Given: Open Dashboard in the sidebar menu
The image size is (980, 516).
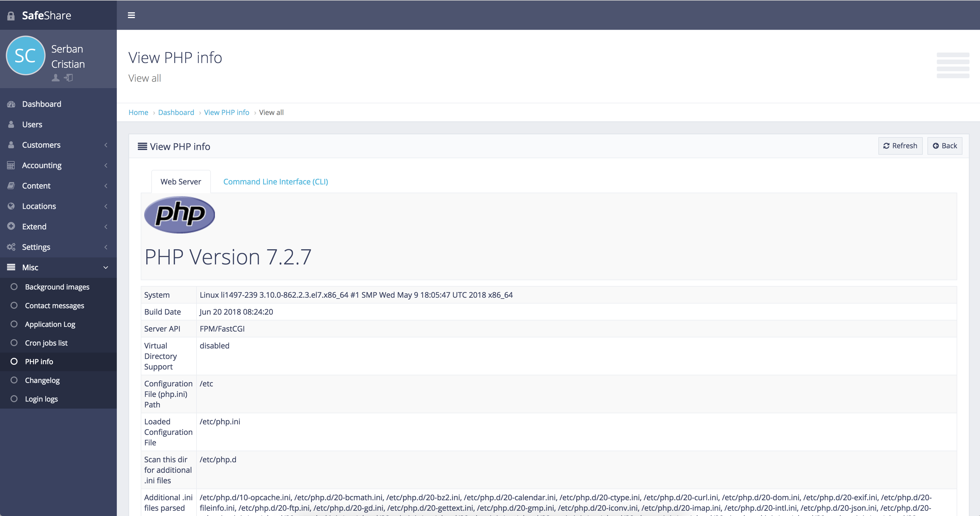Looking at the screenshot, I should pyautogui.click(x=58, y=104).
